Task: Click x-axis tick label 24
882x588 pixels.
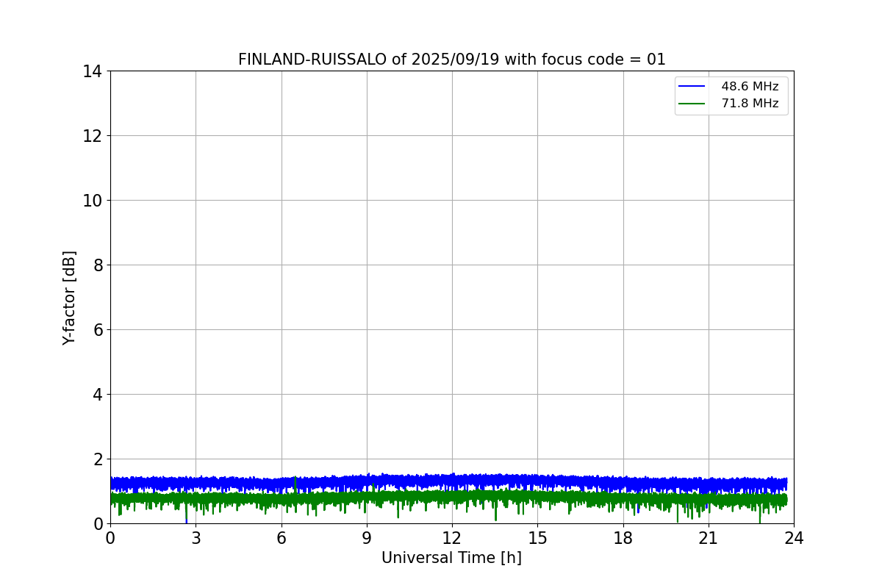Action: click(x=794, y=538)
